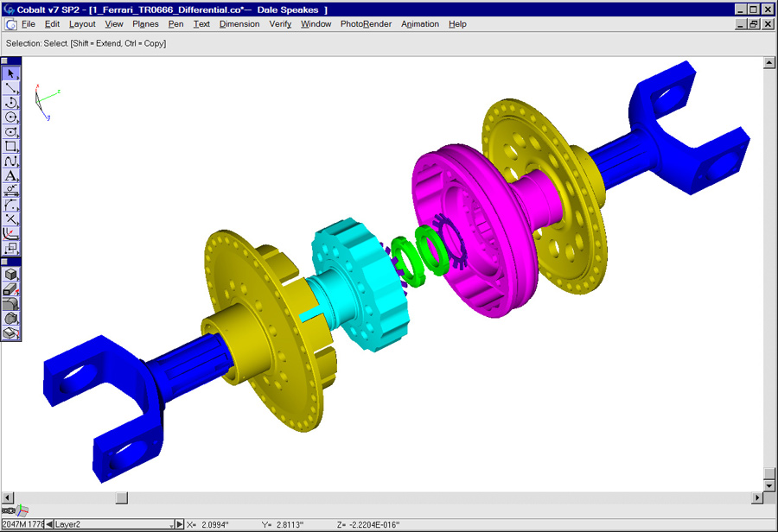This screenshot has width=778, height=532.
Task: Activate the Spline curve tool
Action: (x=11, y=161)
